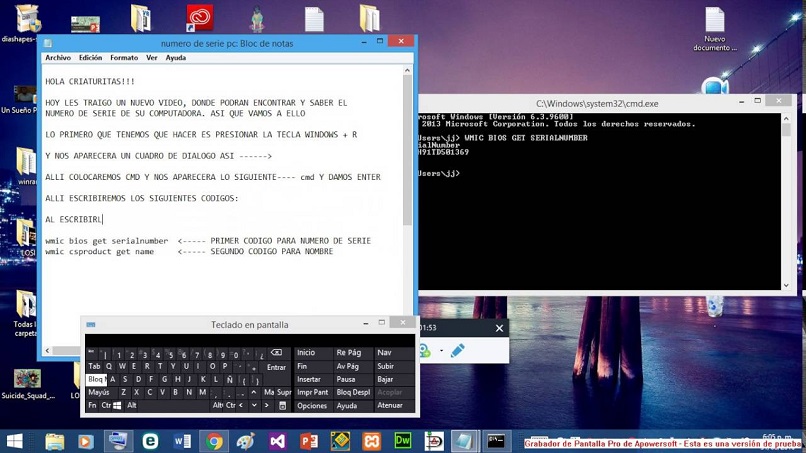Click the Entrar key on keyboard

276,367
